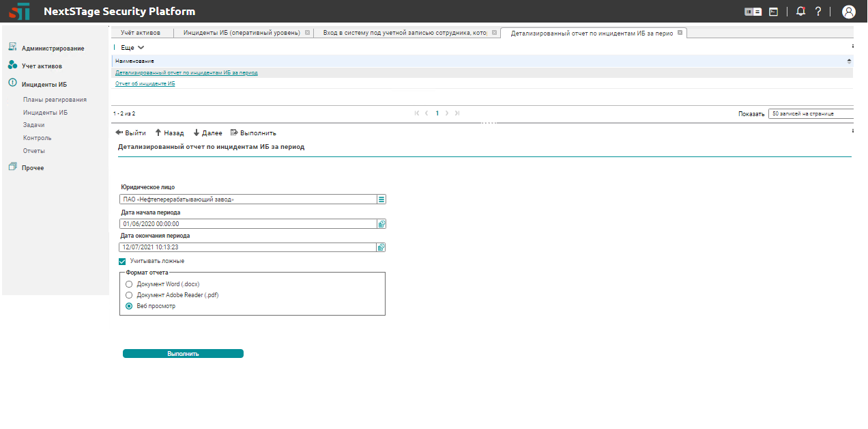
Task: Select Документ Word (.docx) format
Action: click(129, 283)
